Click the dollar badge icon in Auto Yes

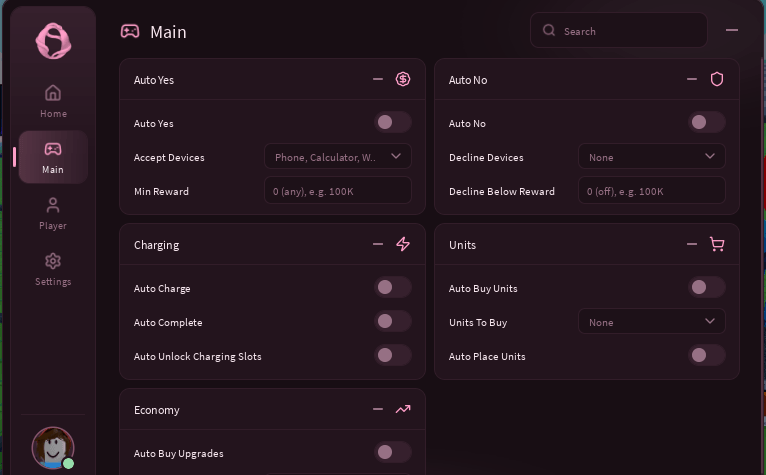click(x=403, y=79)
